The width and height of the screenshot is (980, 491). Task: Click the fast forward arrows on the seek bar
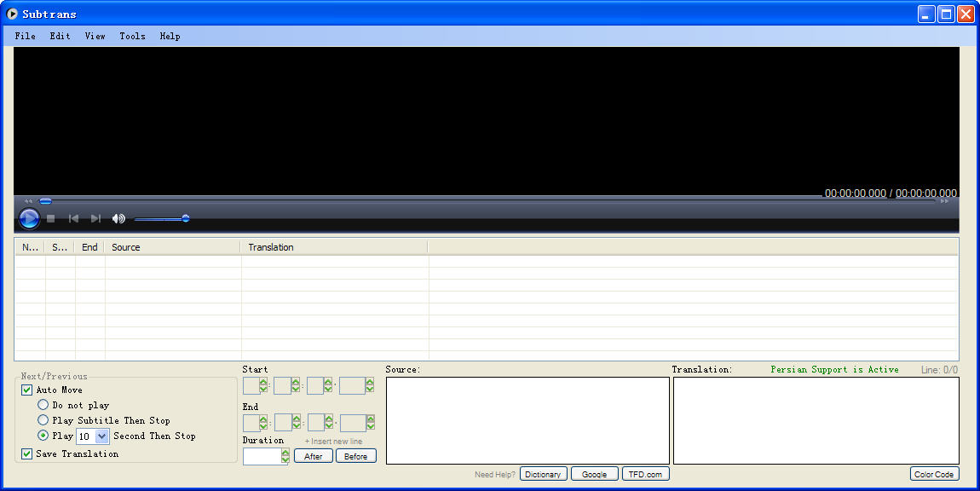[944, 201]
